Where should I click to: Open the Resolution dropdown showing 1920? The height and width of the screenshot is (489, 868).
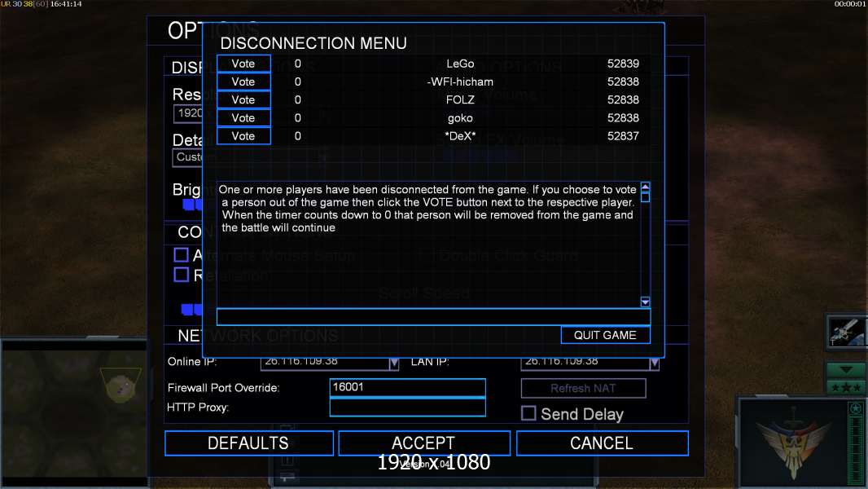coord(188,113)
